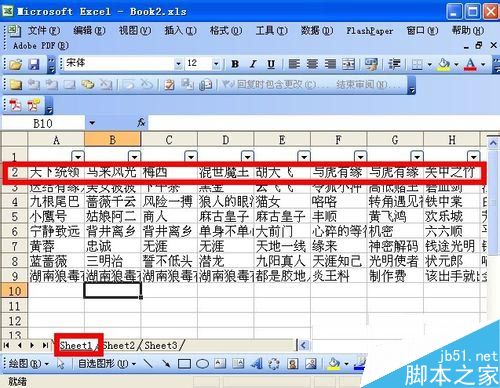Open the font name dropdown showing 宋体

point(179,64)
